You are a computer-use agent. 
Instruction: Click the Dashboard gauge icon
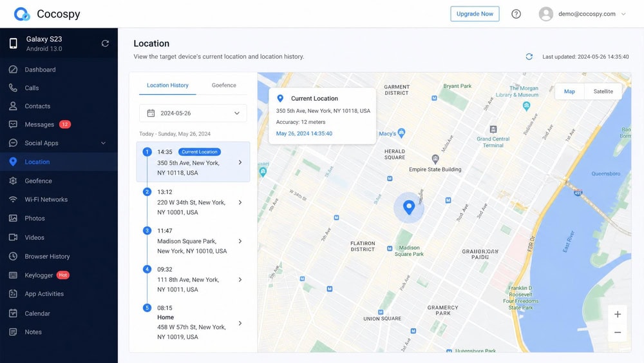click(13, 70)
